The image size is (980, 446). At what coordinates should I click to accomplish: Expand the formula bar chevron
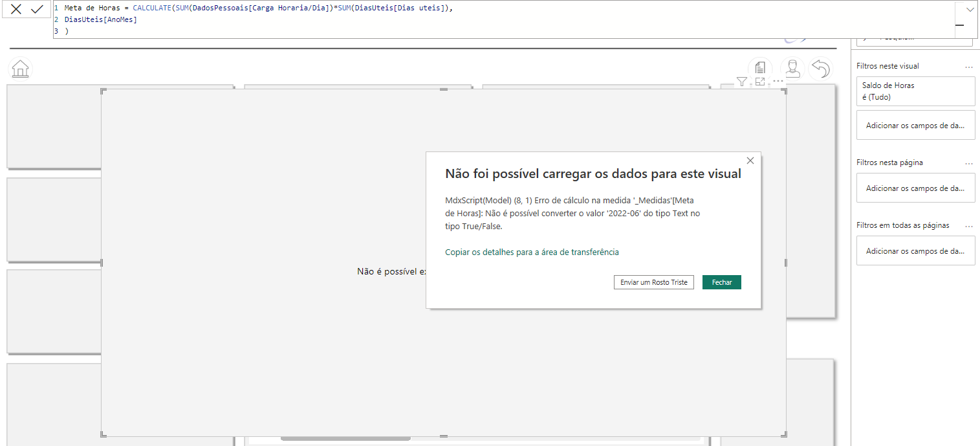click(x=970, y=10)
